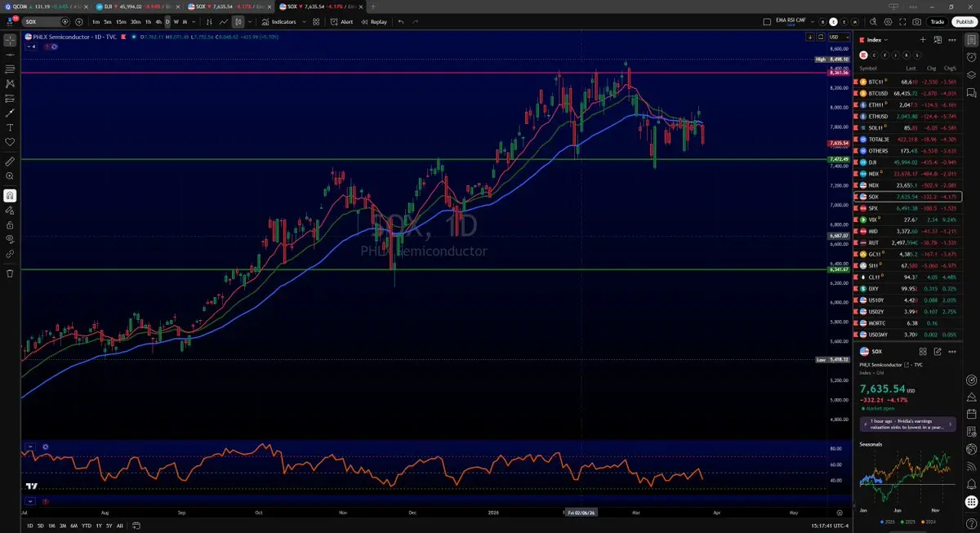
Task: Open the object tree layers icon in right sidebar
Action: [x=971, y=75]
